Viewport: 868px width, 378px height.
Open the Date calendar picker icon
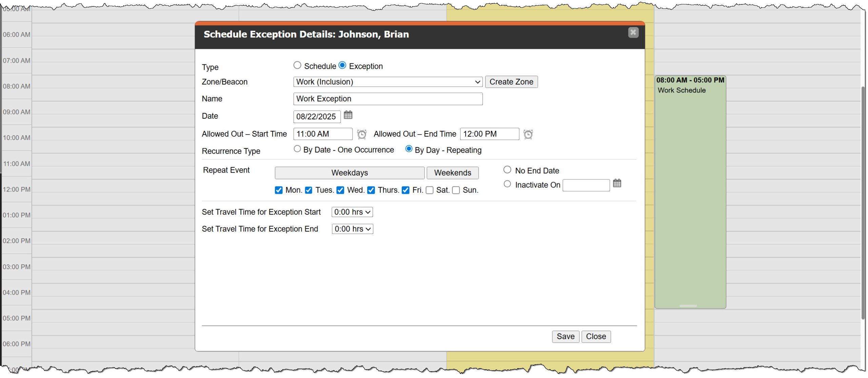(348, 115)
